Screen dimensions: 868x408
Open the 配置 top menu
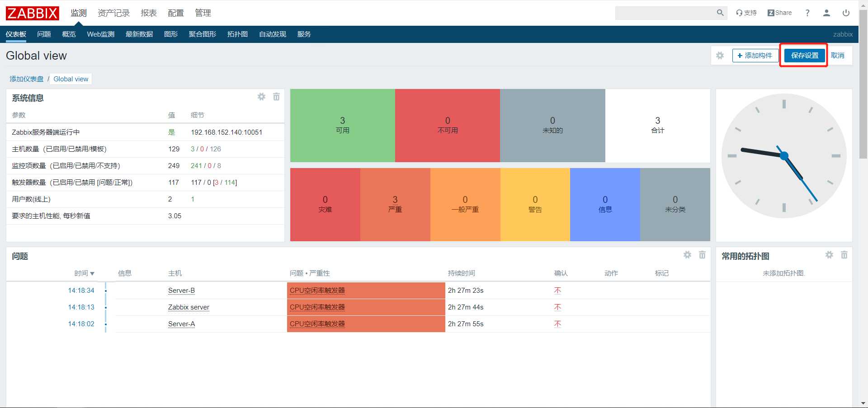(x=176, y=13)
